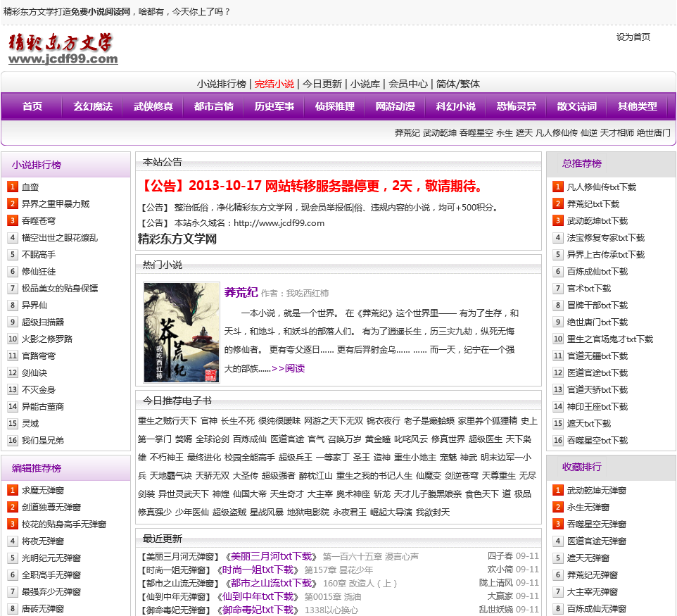Click 黄金瞳 in recommended ebooks
Viewport: 677px width, 616px height.
click(x=378, y=439)
